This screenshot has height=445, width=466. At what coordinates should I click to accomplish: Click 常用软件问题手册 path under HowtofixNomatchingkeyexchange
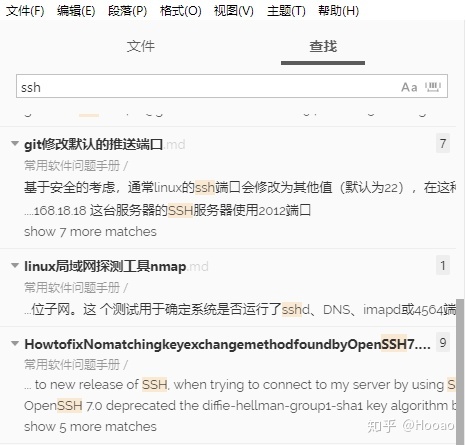point(76,365)
